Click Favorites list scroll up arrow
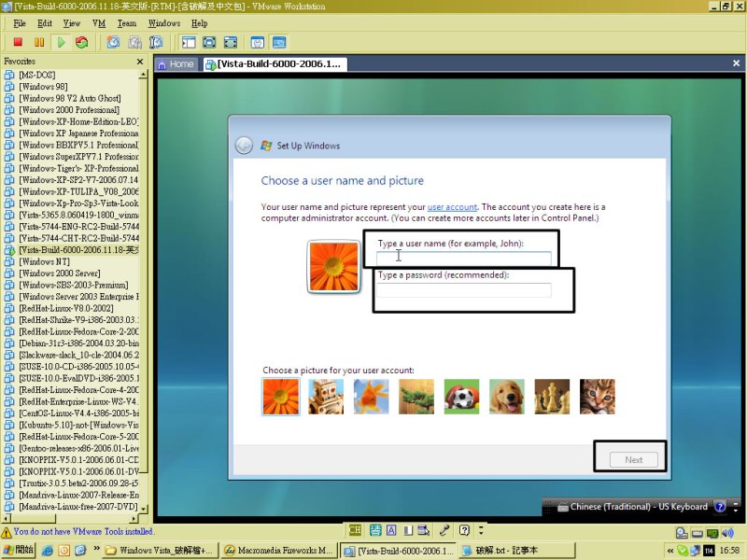 pyautogui.click(x=144, y=75)
